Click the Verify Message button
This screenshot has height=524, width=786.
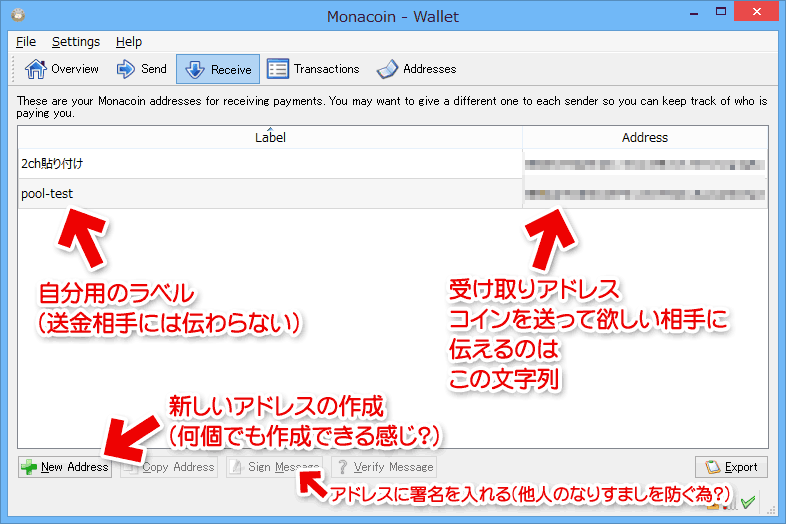384,467
